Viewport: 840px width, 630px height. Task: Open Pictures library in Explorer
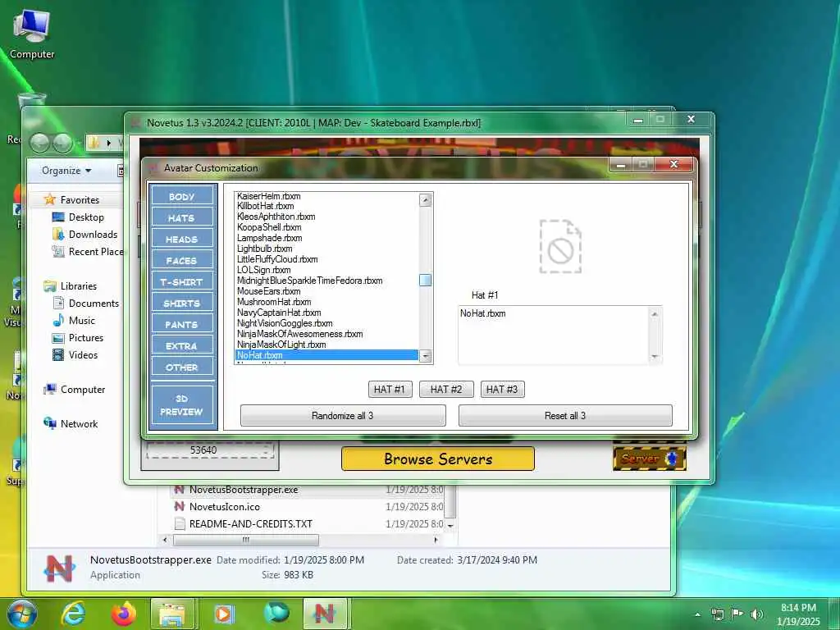[85, 337]
